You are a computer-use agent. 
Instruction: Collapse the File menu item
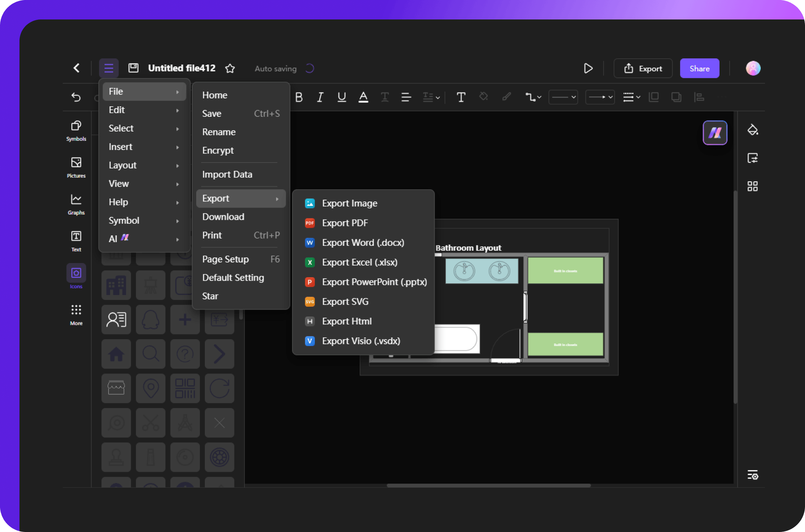click(144, 92)
